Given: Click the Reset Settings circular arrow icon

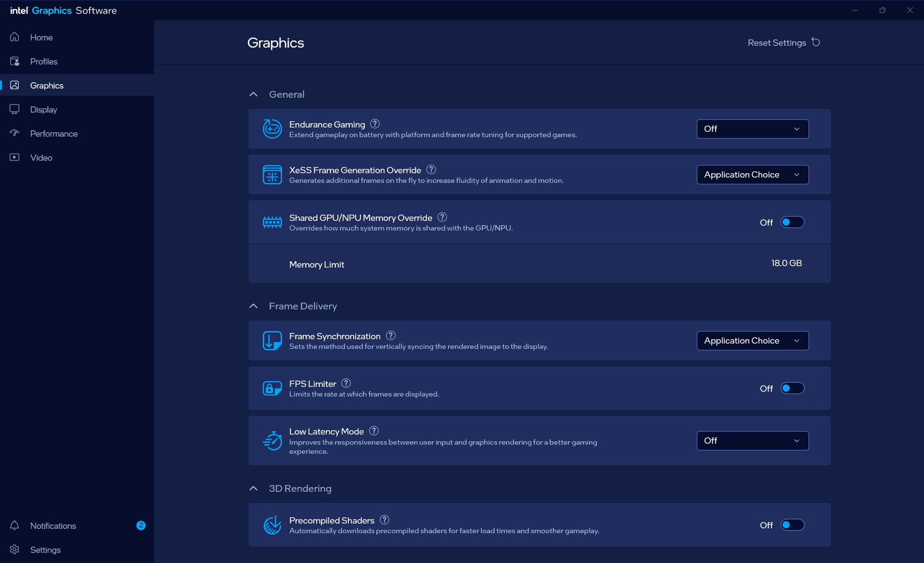Looking at the screenshot, I should coord(816,42).
